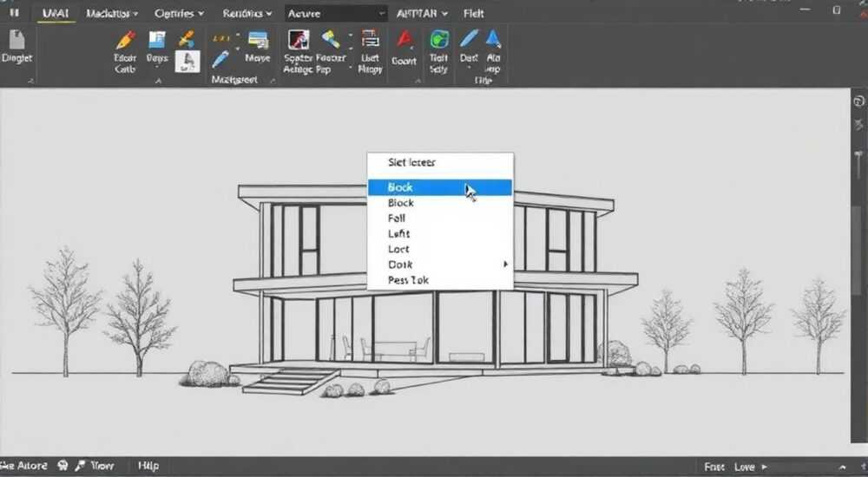Click the Maye window icon
The width and height of the screenshot is (868, 477).
pyautogui.click(x=258, y=40)
